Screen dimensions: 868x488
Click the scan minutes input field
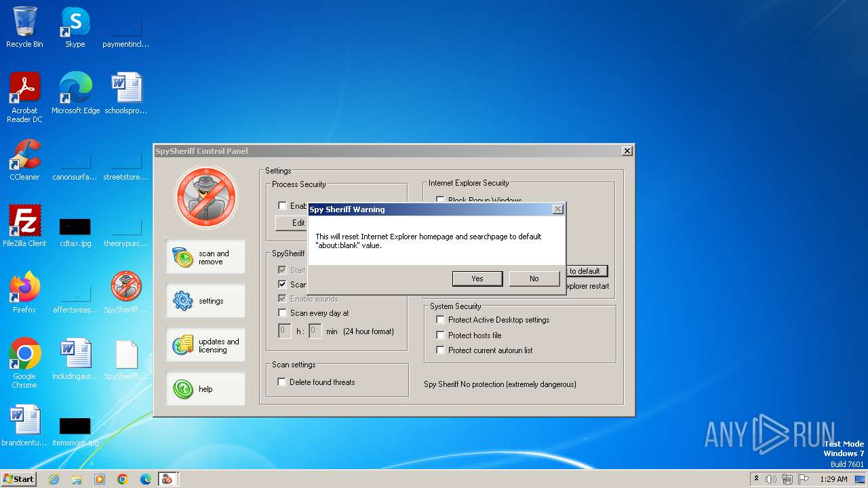tap(315, 331)
